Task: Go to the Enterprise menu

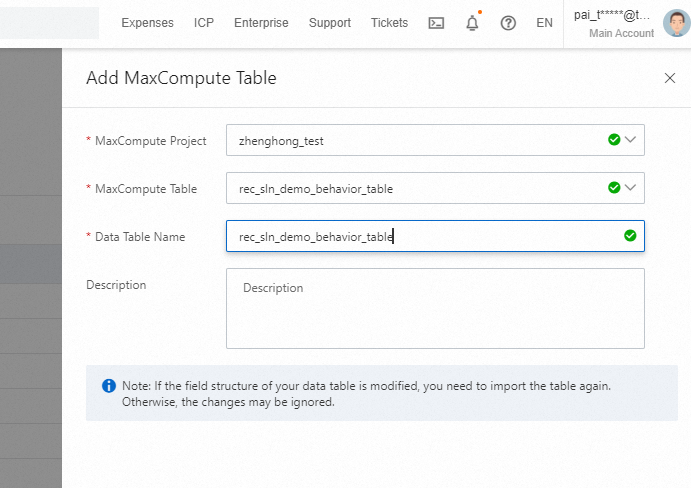Action: (x=261, y=23)
